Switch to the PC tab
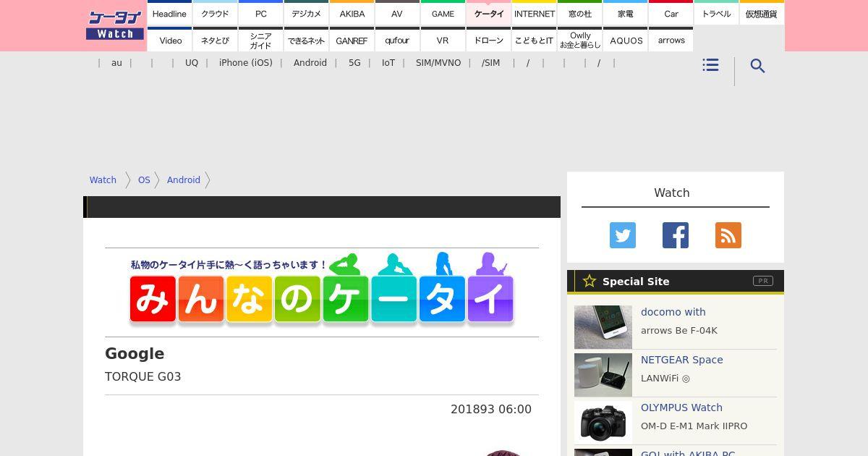The width and height of the screenshot is (868, 456). coord(260,13)
